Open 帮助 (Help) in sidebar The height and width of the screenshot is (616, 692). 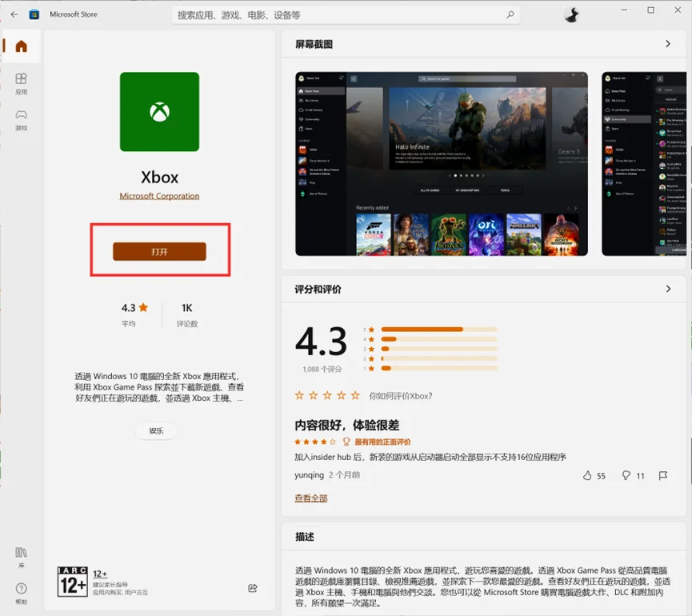pyautogui.click(x=21, y=594)
